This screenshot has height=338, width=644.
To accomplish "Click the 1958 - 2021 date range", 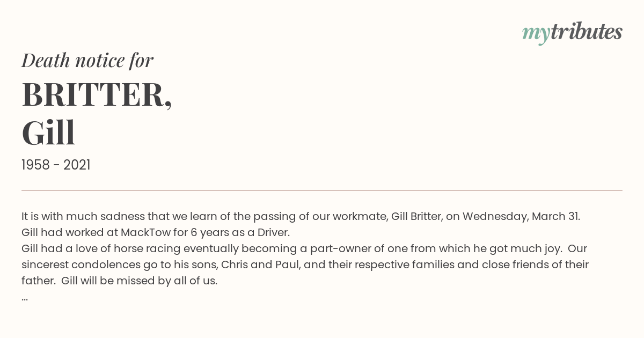I will pos(56,165).
